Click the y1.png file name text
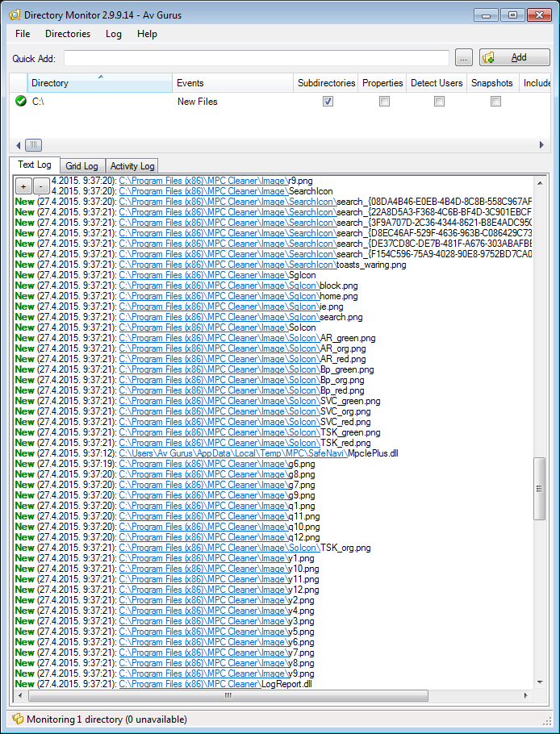The width and height of the screenshot is (560, 734). [x=302, y=558]
